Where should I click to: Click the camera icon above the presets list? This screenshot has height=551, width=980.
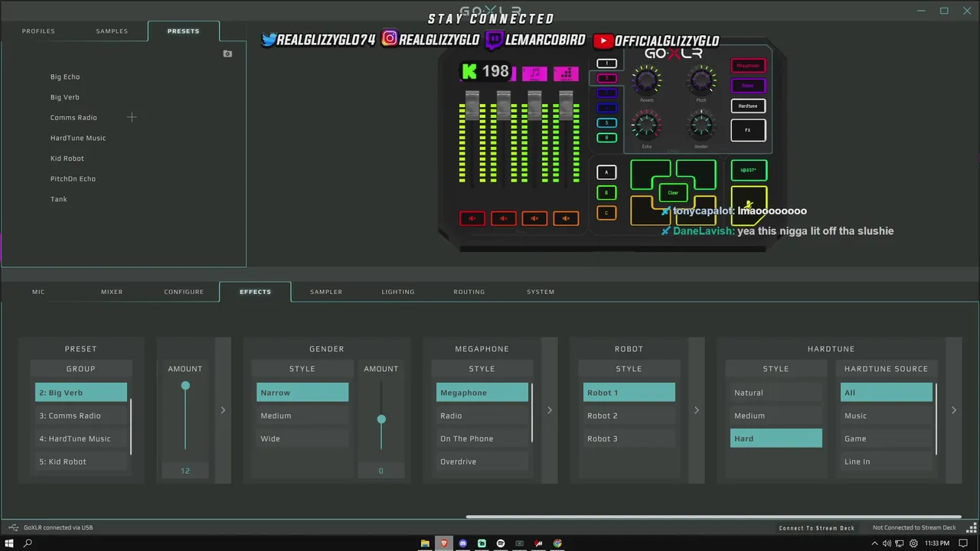coord(227,54)
